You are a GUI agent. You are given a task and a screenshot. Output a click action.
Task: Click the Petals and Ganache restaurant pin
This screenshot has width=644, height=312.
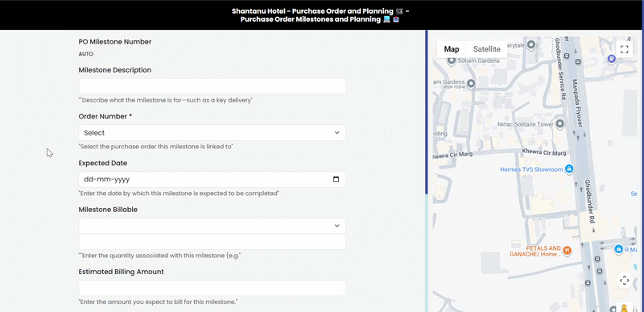568,251
